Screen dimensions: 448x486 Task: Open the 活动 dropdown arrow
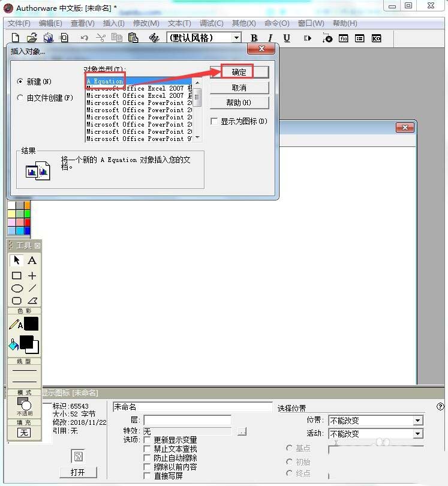(417, 433)
